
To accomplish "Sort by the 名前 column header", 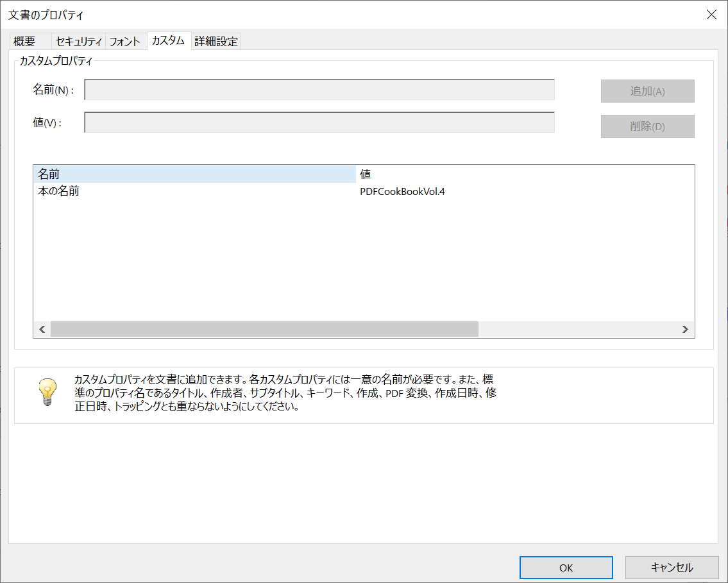I will click(x=194, y=174).
